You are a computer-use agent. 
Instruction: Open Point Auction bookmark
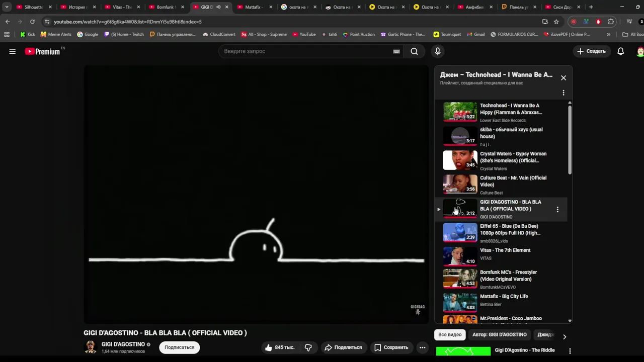pyautogui.click(x=358, y=34)
